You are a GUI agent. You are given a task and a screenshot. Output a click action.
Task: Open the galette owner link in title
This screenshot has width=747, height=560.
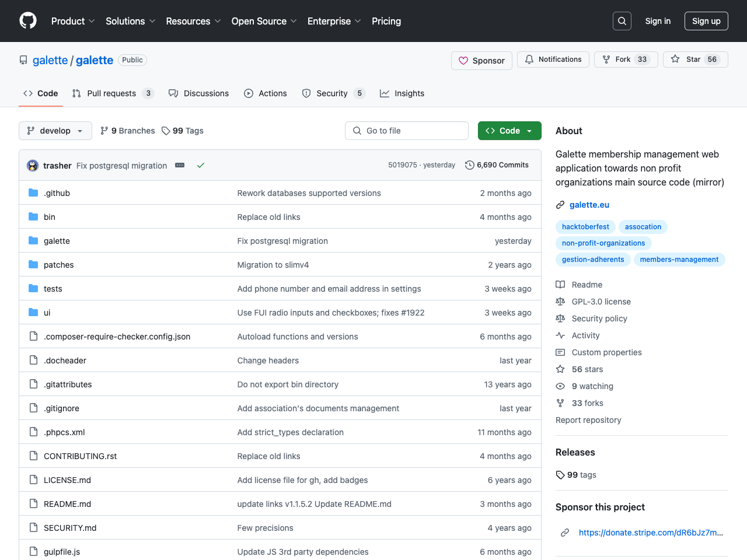click(x=50, y=60)
